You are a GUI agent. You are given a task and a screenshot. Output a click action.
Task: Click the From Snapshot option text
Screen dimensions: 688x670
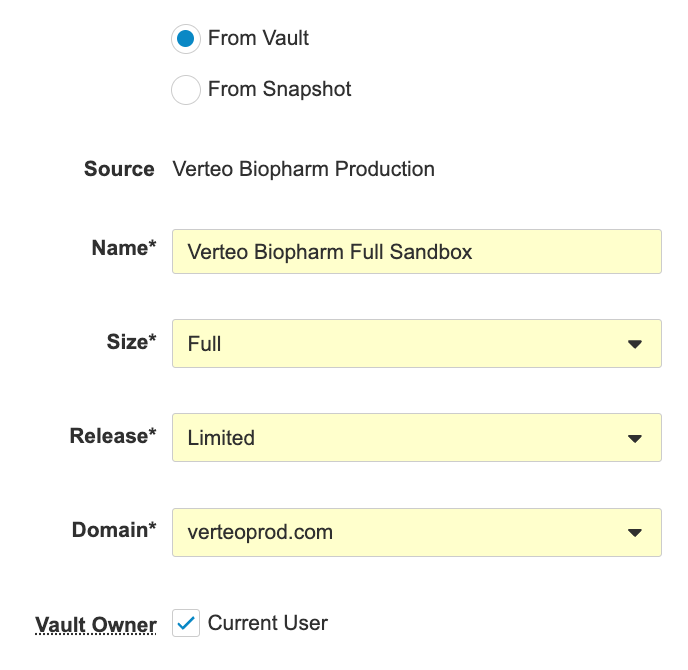point(280,90)
